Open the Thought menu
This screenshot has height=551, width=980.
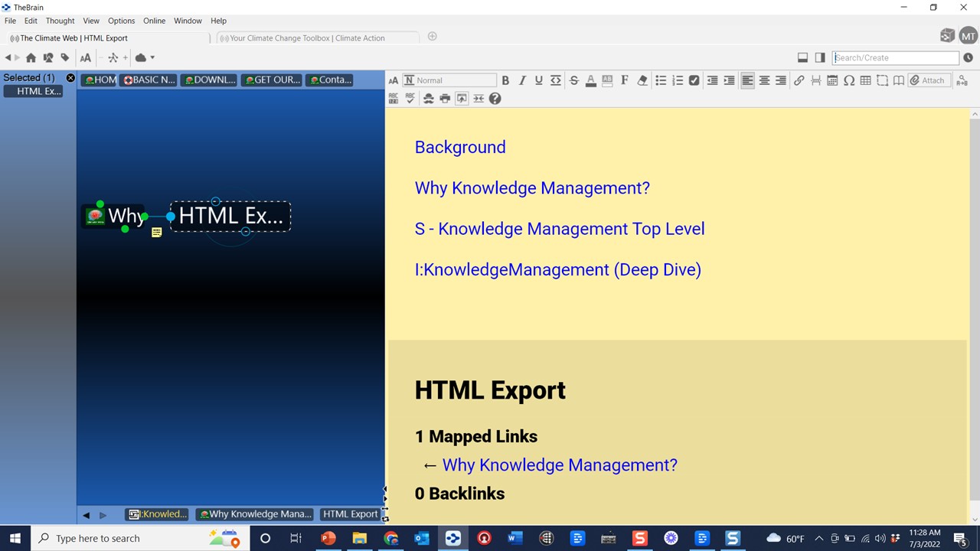tap(60, 21)
